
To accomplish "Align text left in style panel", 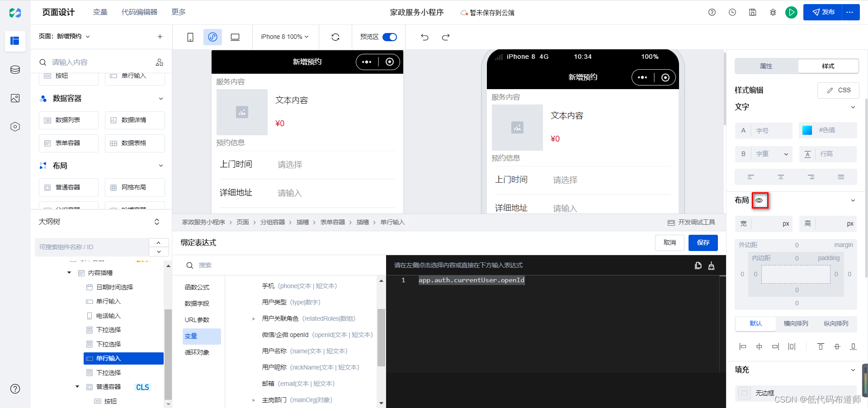I will point(750,177).
